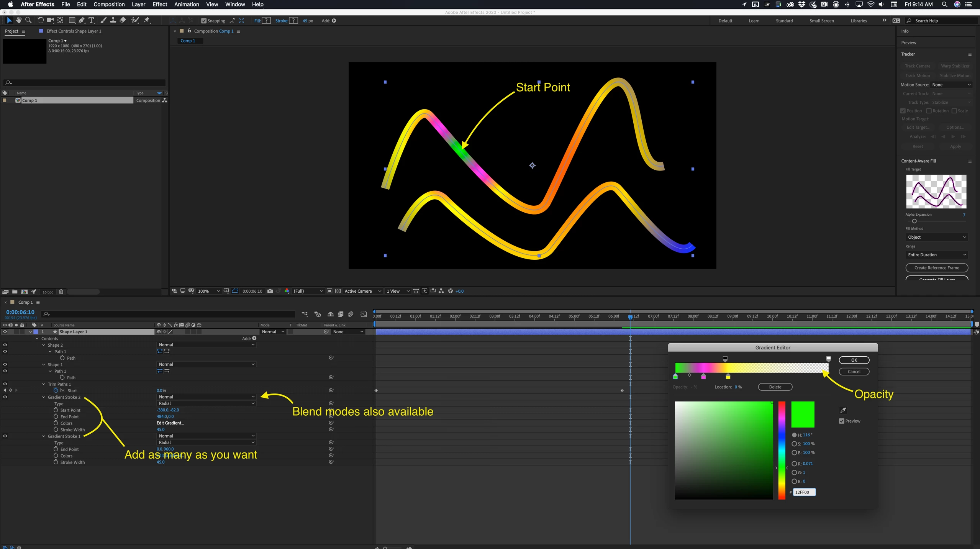The height and width of the screenshot is (549, 980).
Task: Click OK in Gradient Editor
Action: click(x=854, y=360)
